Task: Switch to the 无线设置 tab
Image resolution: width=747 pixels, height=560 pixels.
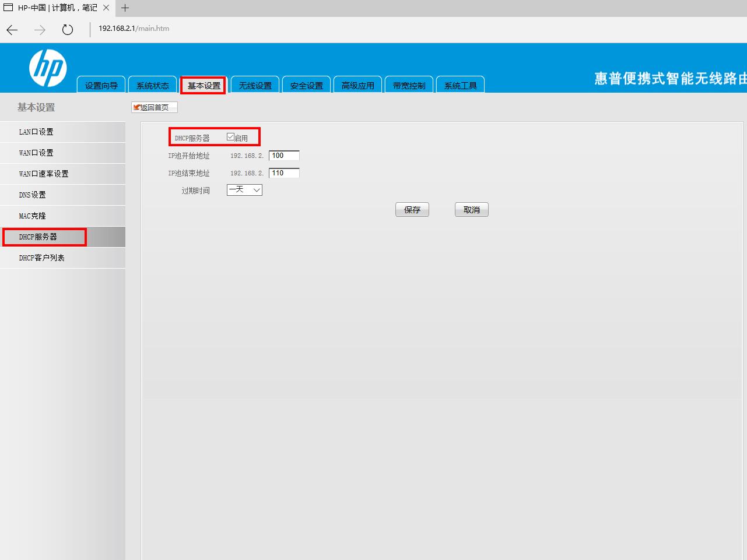Action: (255, 84)
